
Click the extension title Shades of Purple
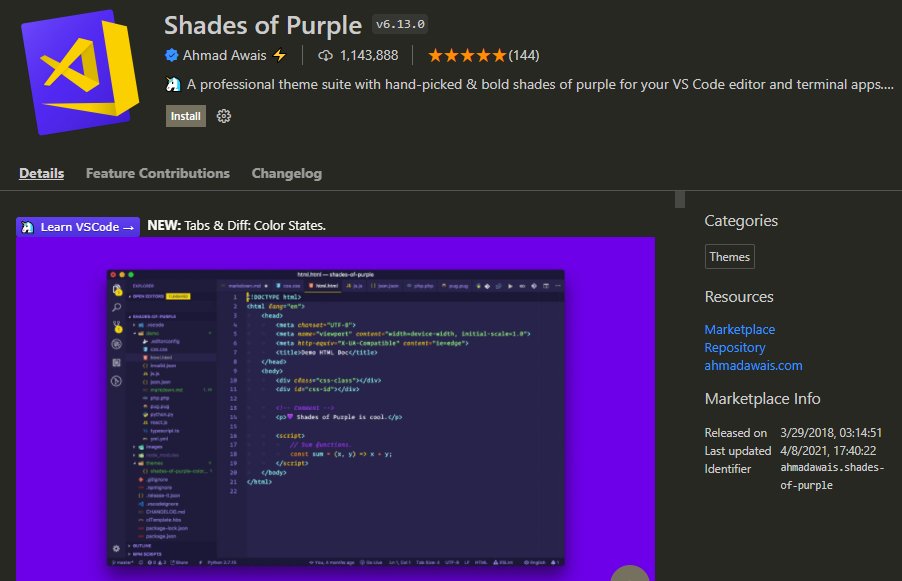263,25
